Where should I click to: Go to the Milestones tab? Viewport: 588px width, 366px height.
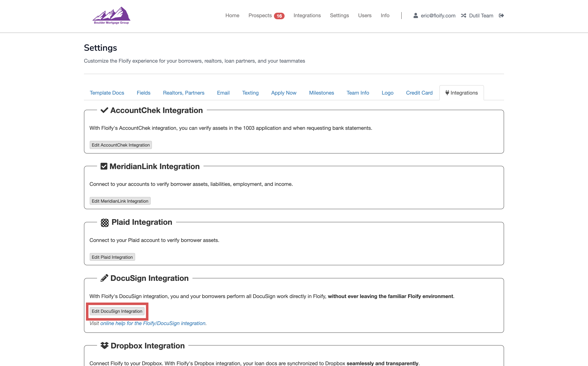point(321,93)
